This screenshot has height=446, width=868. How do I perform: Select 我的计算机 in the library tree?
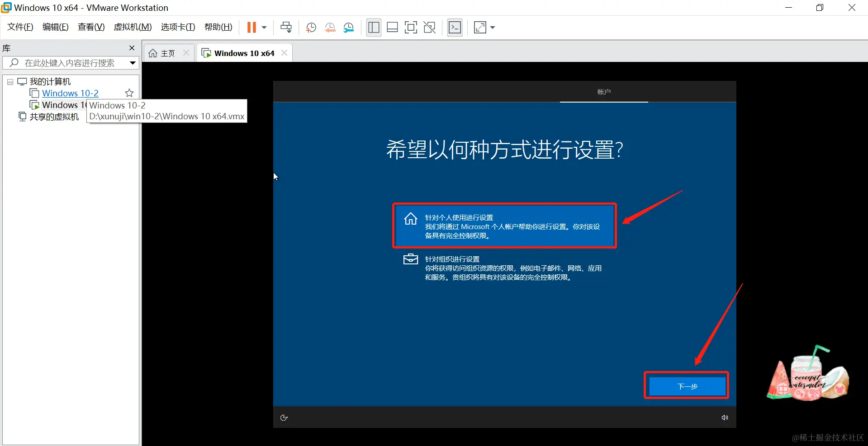pos(50,82)
